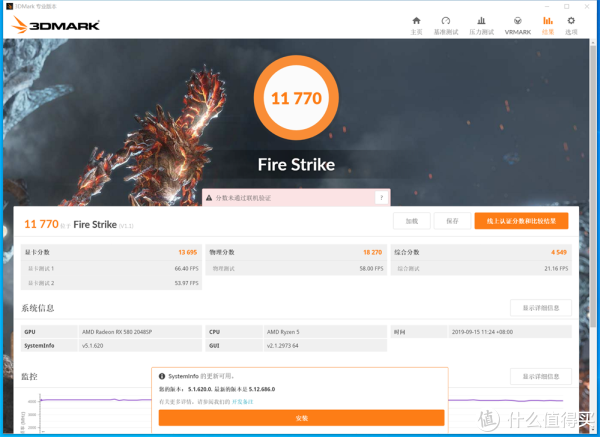Viewport: 600px width, 437px height.
Task: Click SystemInfo version v5.1.620
Action: coord(92,346)
